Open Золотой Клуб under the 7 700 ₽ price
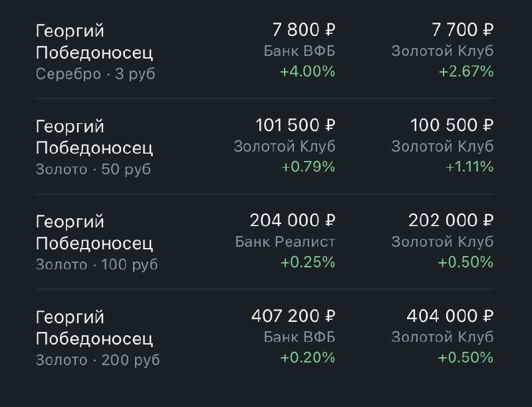 (x=443, y=51)
